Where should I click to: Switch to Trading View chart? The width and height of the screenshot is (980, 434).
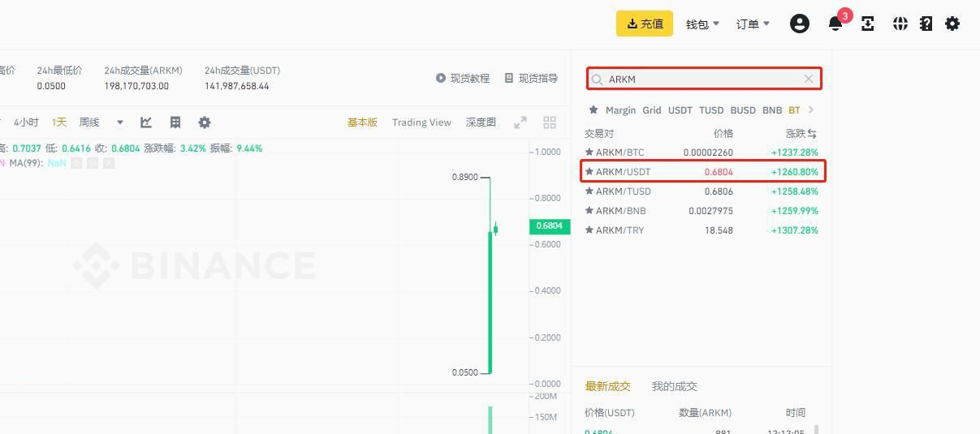[421, 122]
